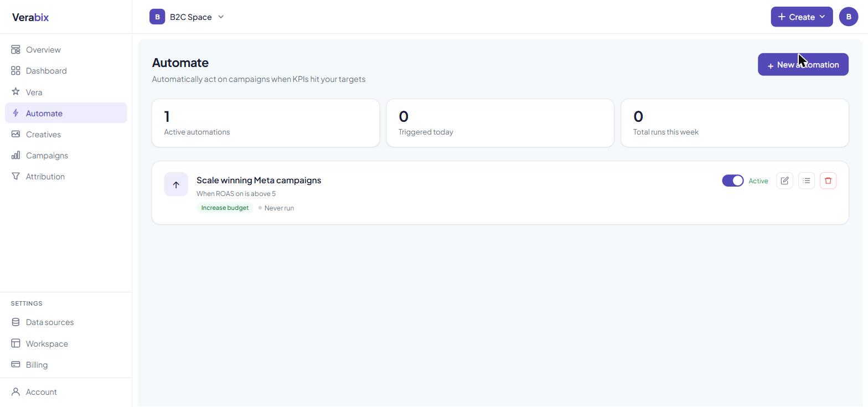Click the Never run status text
868x407 pixels.
point(279,208)
